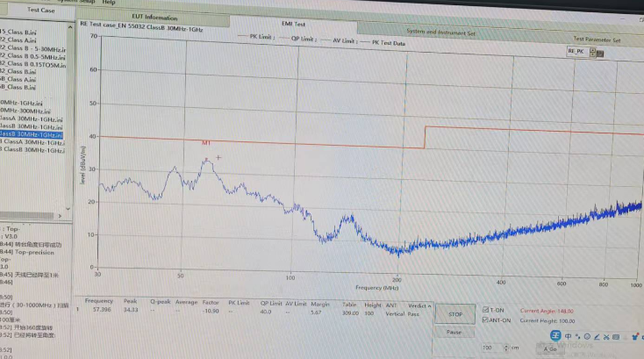Open the Sogou input method logo icon
The width and height of the screenshot is (644, 359).
click(555, 336)
